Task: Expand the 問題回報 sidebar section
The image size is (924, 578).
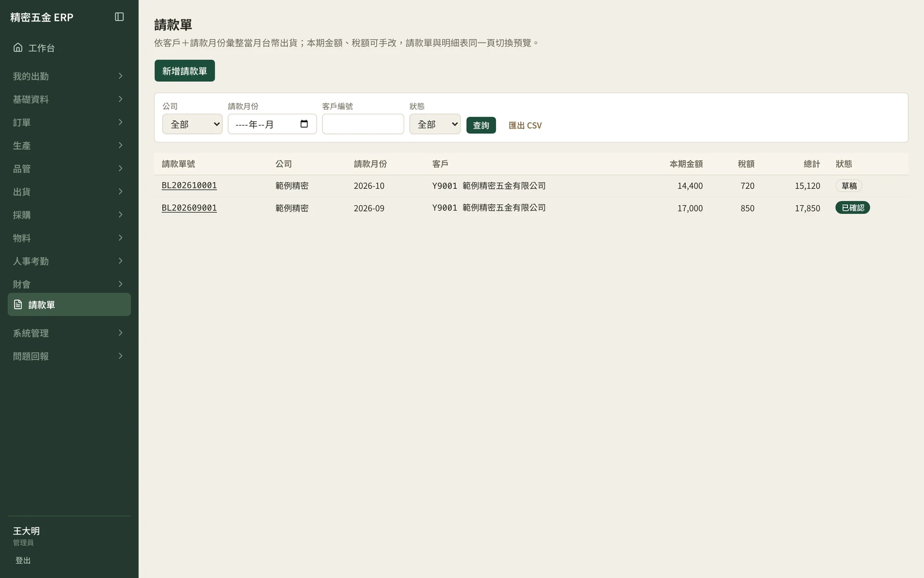Action: click(69, 356)
